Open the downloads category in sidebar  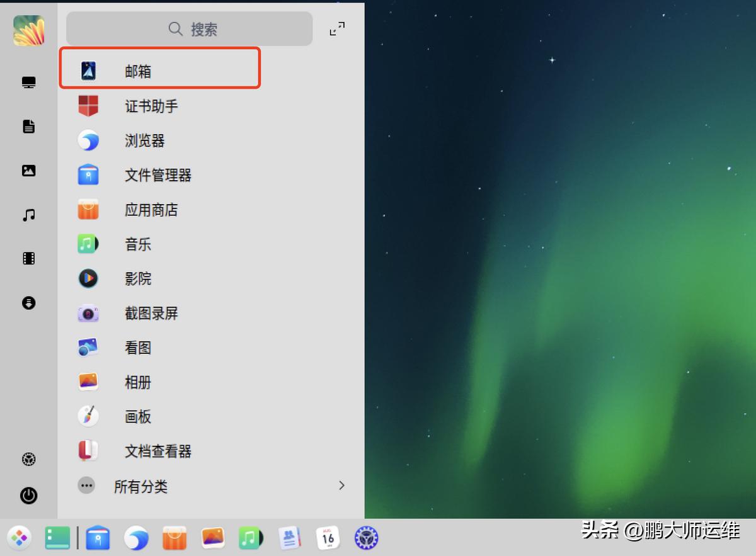(x=28, y=302)
